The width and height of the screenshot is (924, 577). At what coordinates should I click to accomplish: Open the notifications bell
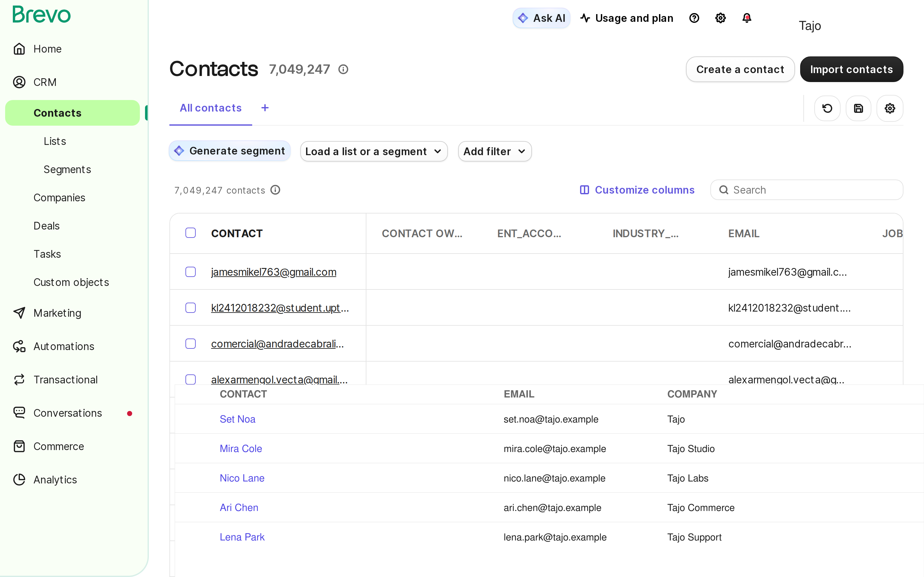747,18
